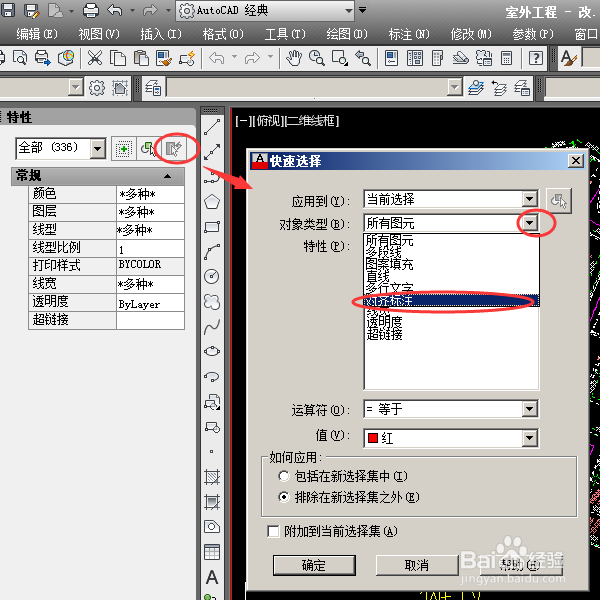
Task: Click the 帮助(H) button in Quick Select
Action: click(520, 565)
